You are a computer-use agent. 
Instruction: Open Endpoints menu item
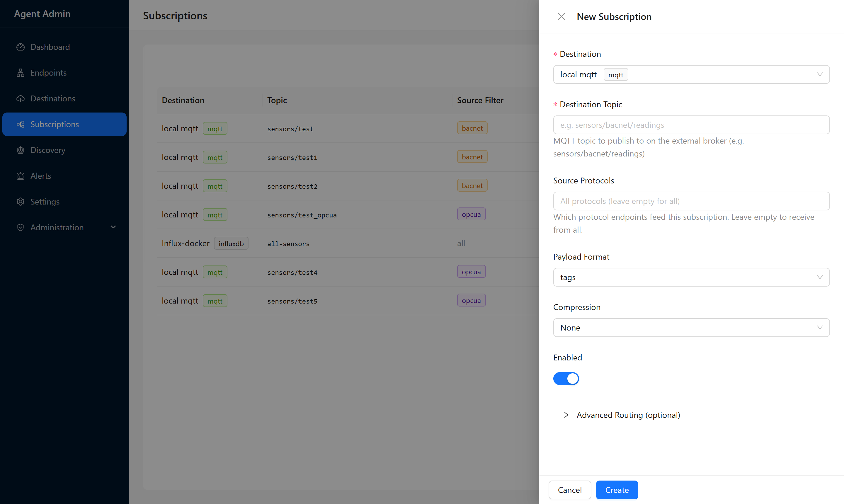(64, 73)
